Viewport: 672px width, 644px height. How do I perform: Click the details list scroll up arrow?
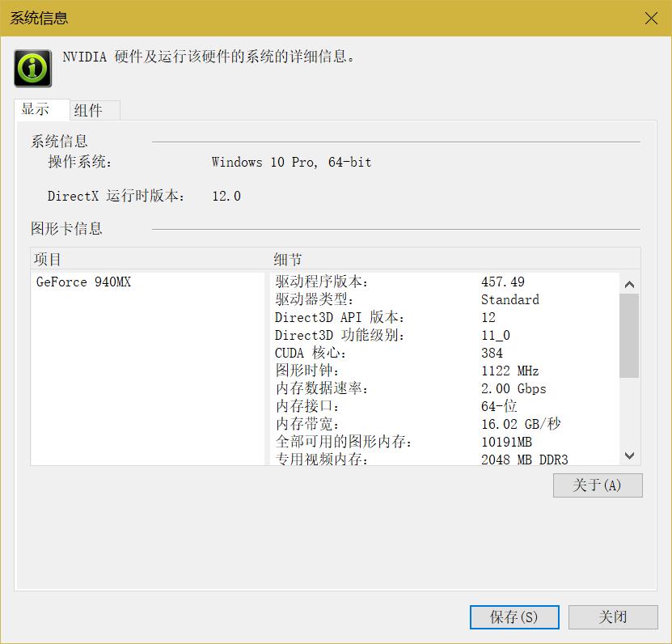pos(629,284)
